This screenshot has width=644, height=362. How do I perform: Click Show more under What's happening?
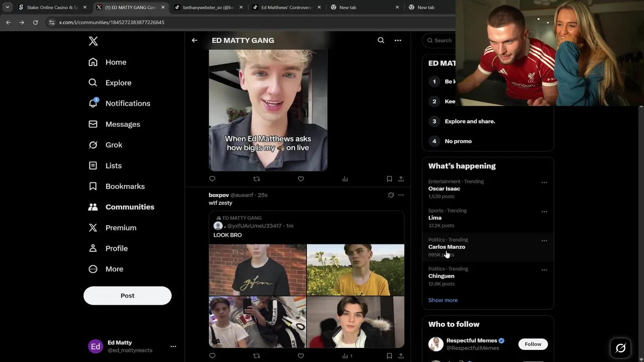[x=443, y=300]
